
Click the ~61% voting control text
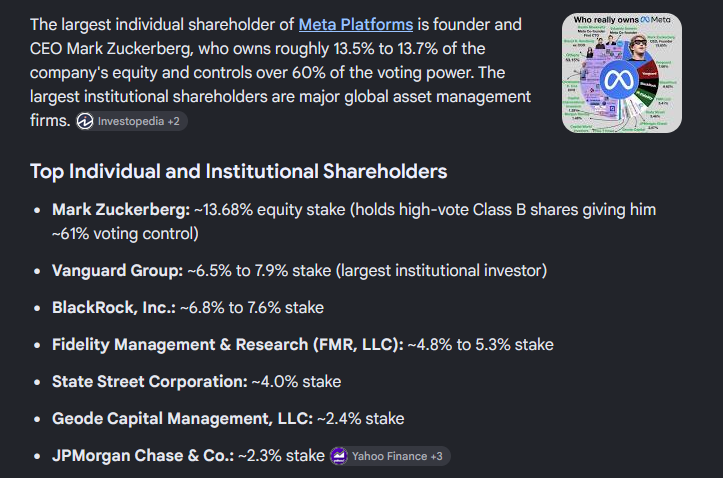125,234
